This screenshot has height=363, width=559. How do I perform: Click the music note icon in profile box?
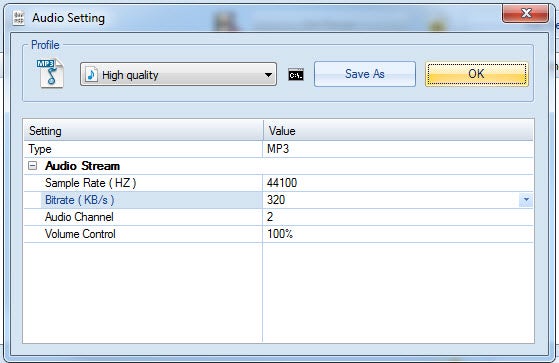tap(91, 75)
